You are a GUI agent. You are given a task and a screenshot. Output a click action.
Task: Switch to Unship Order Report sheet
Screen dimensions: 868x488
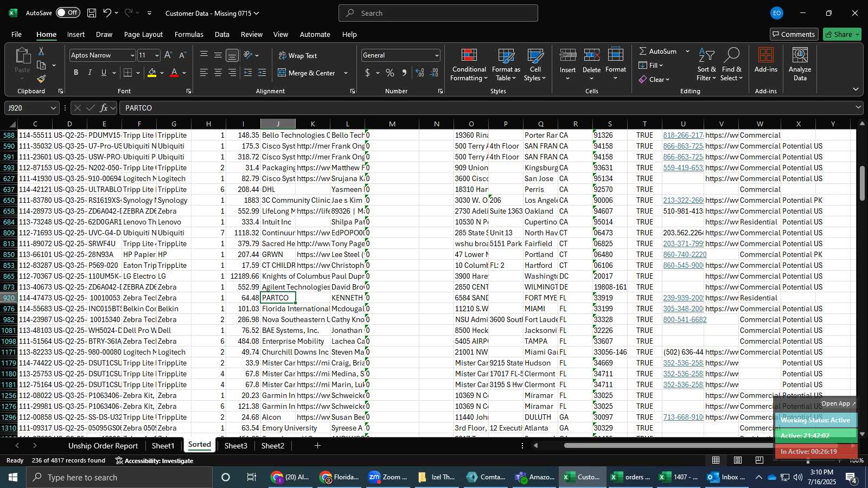(x=103, y=446)
